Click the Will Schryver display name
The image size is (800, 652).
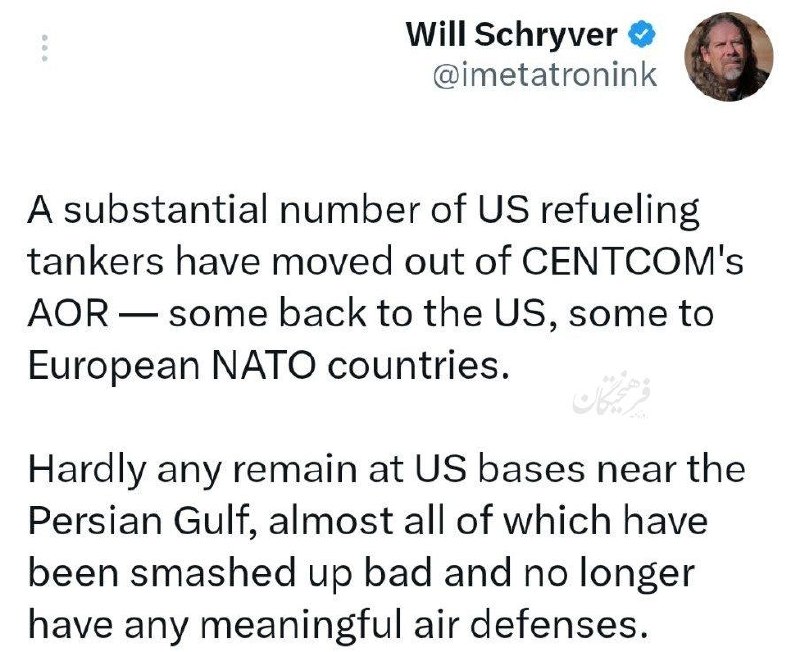512,35
